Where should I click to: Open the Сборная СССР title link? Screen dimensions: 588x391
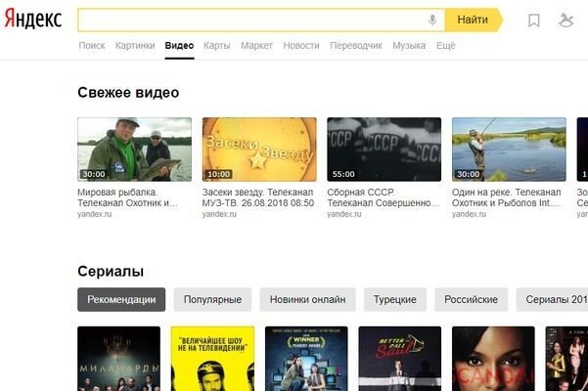(x=383, y=197)
